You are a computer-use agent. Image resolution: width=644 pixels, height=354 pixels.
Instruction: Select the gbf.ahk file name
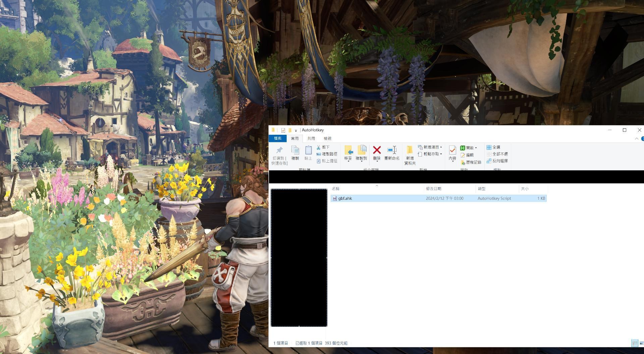click(x=345, y=198)
